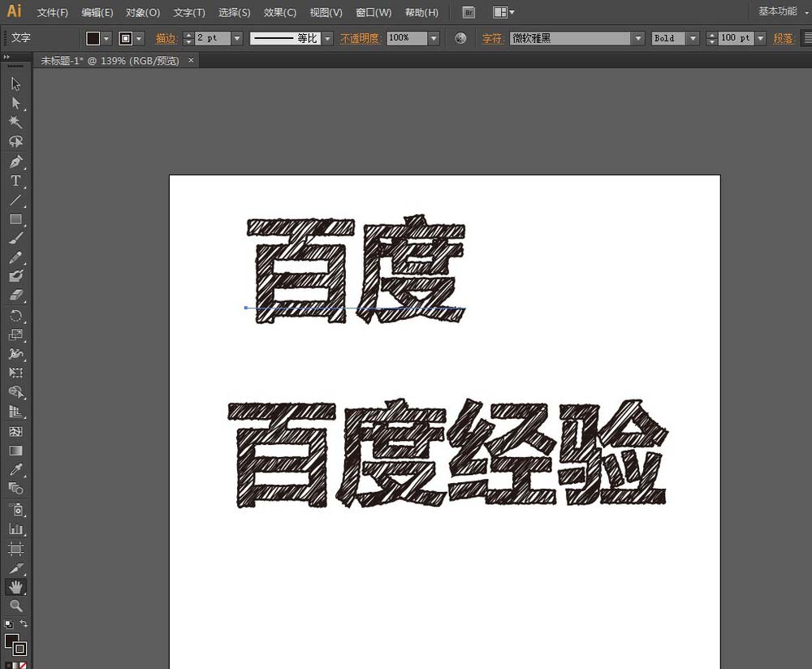Select the Zoom tool
The height and width of the screenshot is (669, 812).
tap(15, 606)
